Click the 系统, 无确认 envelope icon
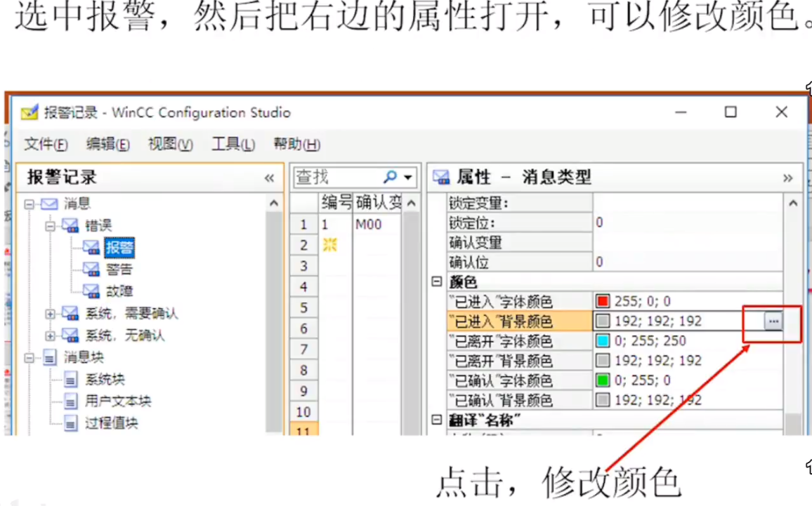 70,335
